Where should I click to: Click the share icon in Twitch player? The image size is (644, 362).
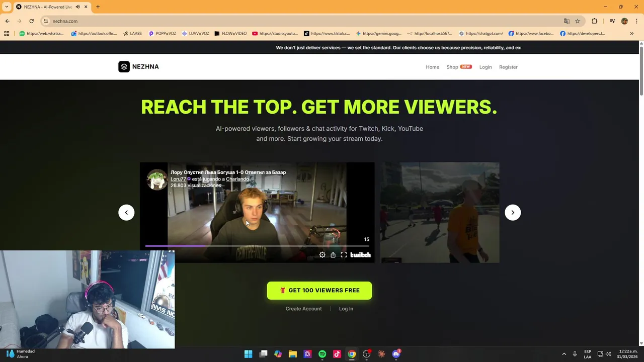point(333,255)
